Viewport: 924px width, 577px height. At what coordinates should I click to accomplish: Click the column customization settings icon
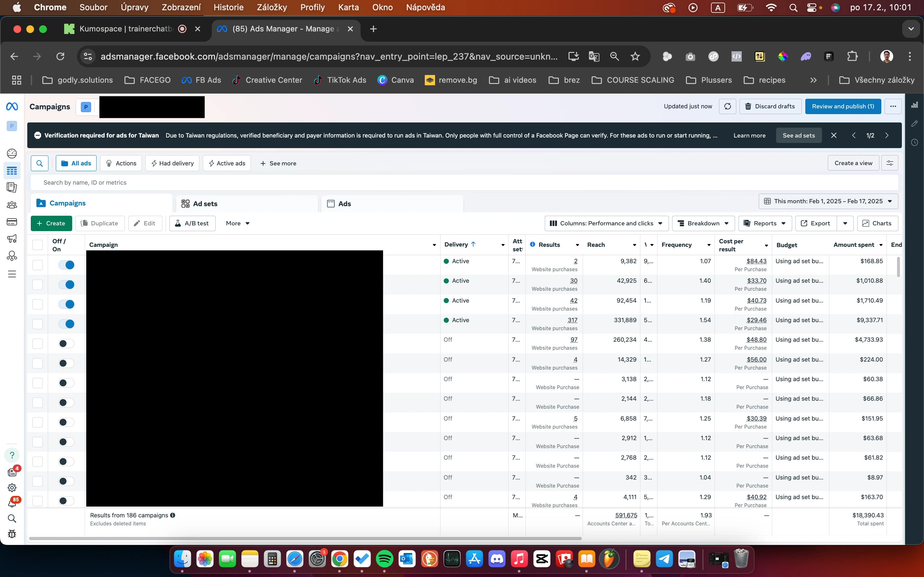(890, 163)
